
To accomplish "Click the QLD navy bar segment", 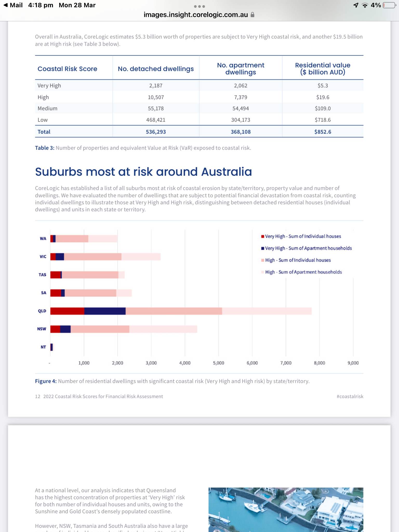I will pyautogui.click(x=105, y=311).
